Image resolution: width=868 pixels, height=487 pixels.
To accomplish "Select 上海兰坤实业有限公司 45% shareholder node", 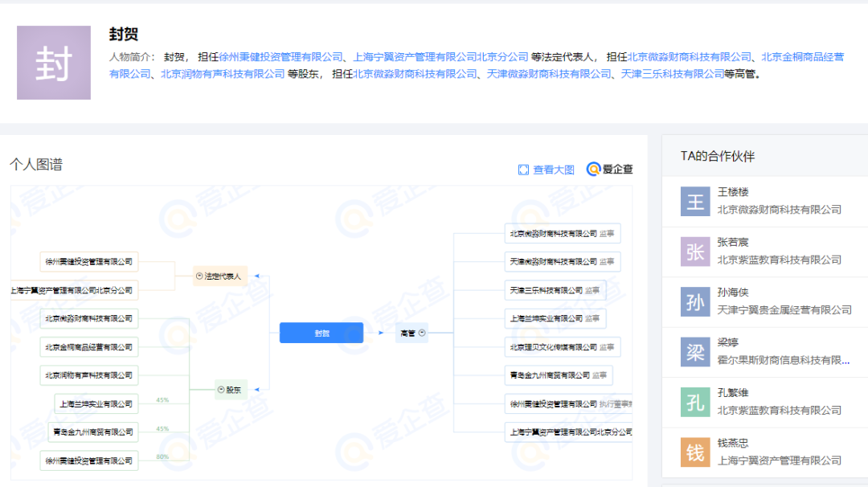I will click(96, 404).
